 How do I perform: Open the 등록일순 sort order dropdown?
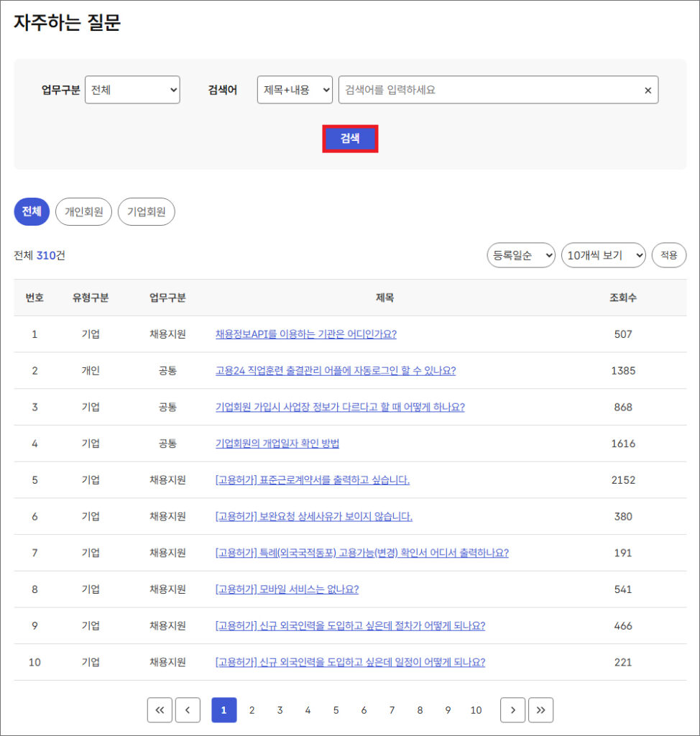pyautogui.click(x=520, y=255)
